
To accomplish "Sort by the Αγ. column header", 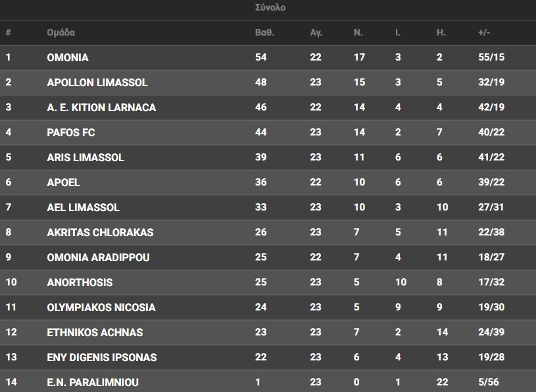I will click(316, 32).
